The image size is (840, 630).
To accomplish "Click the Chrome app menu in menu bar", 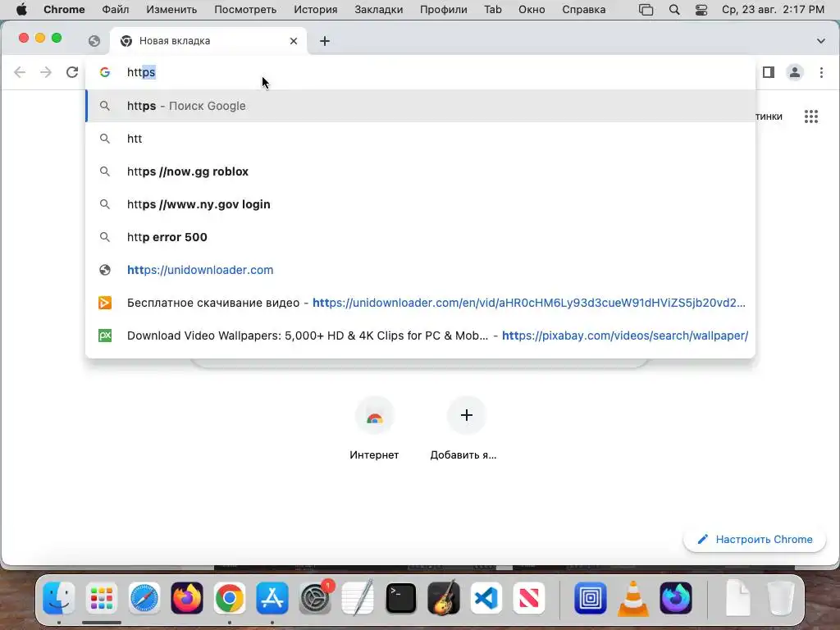I will coord(64,10).
